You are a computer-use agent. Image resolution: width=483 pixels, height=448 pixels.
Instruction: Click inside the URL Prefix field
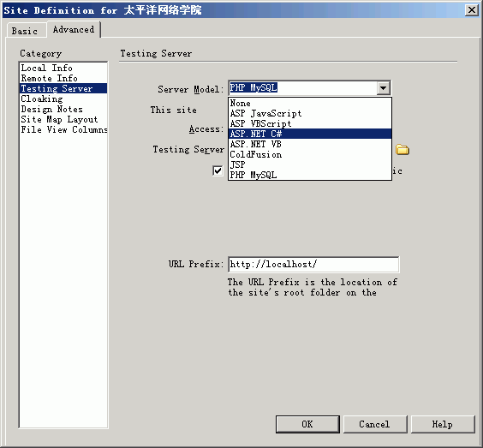click(313, 265)
